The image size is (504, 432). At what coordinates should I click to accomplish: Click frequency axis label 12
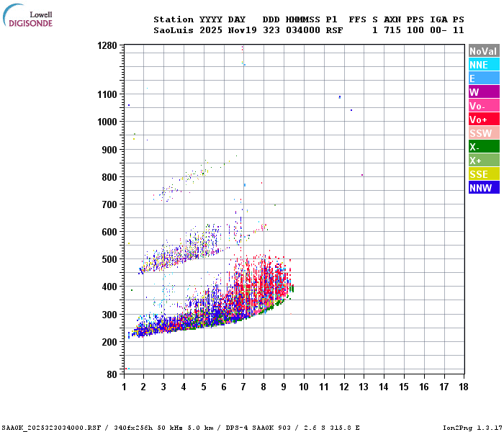click(344, 387)
